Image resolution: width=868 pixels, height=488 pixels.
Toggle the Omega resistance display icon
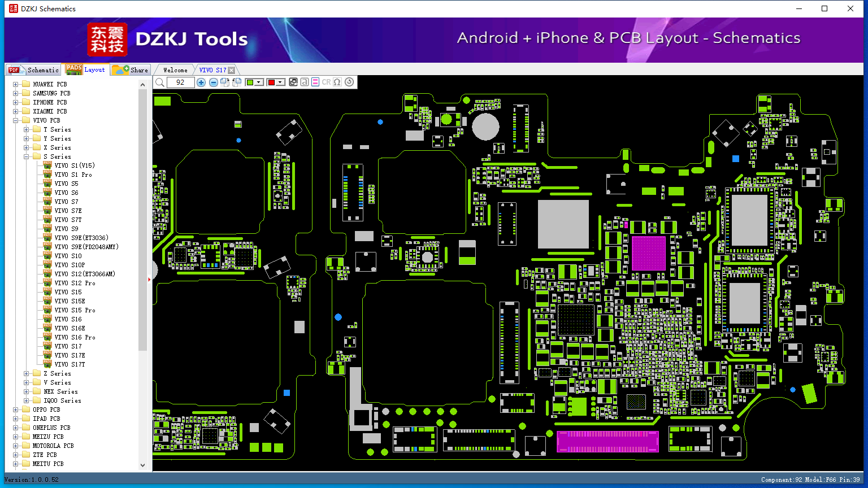pyautogui.click(x=337, y=82)
